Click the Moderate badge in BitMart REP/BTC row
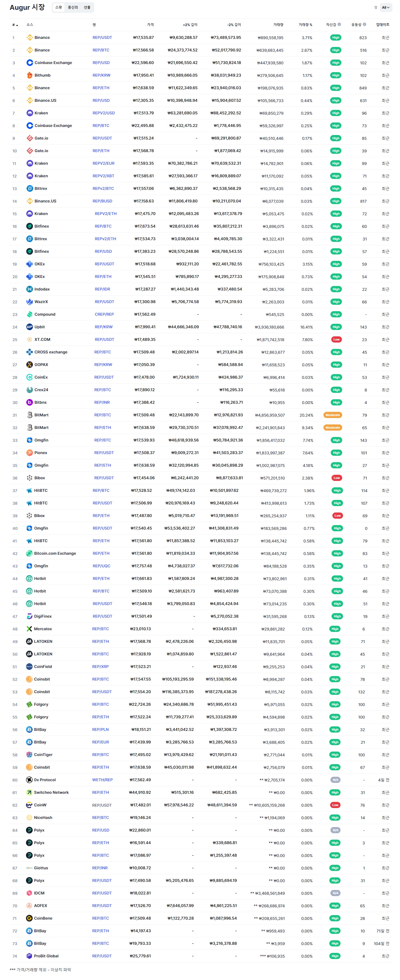The height and width of the screenshot is (980, 400). click(x=333, y=415)
